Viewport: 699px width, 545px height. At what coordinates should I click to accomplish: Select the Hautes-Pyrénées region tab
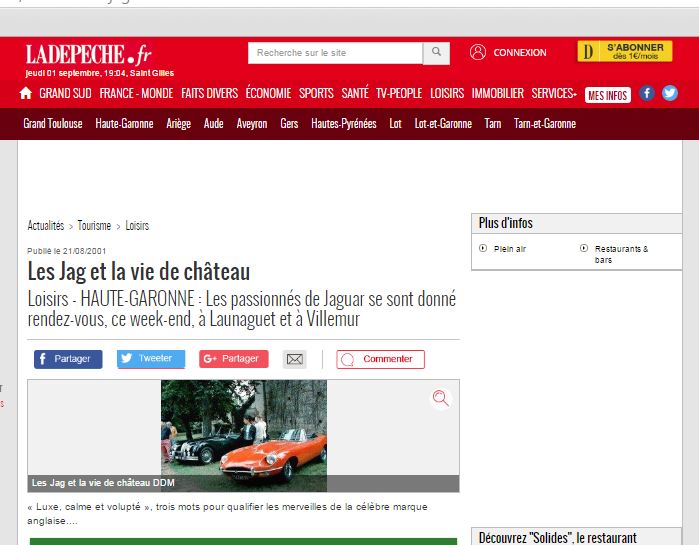click(344, 123)
